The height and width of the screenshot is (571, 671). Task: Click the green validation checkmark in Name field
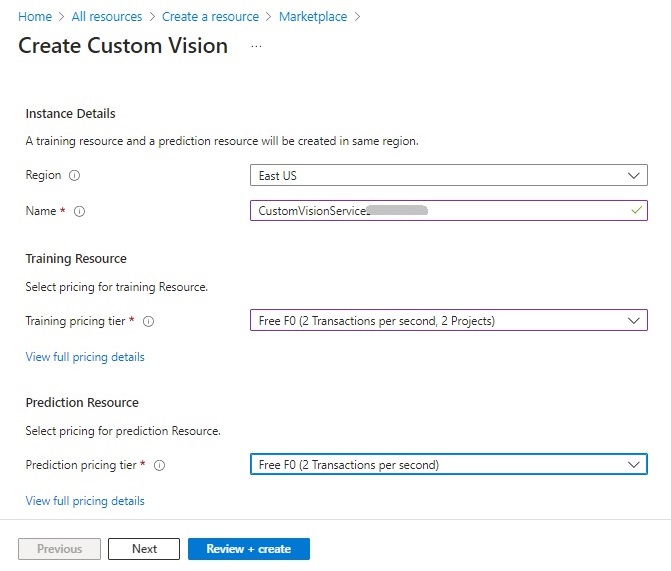pyautogui.click(x=634, y=210)
